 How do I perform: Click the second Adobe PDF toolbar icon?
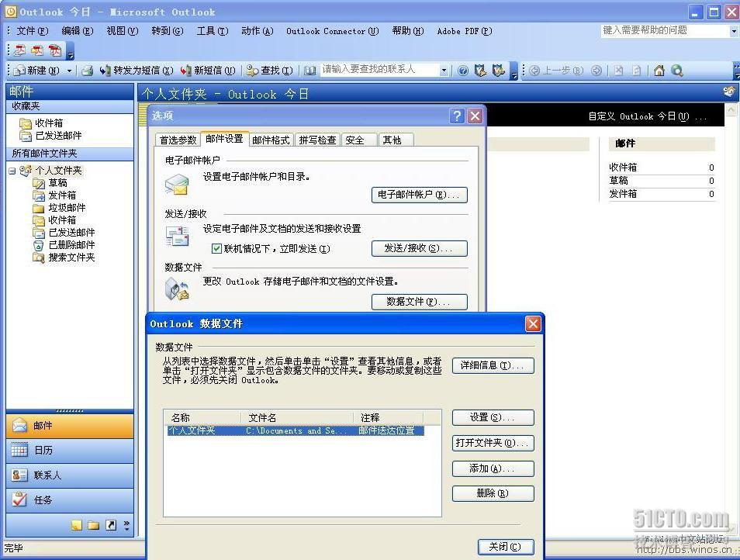(x=37, y=50)
